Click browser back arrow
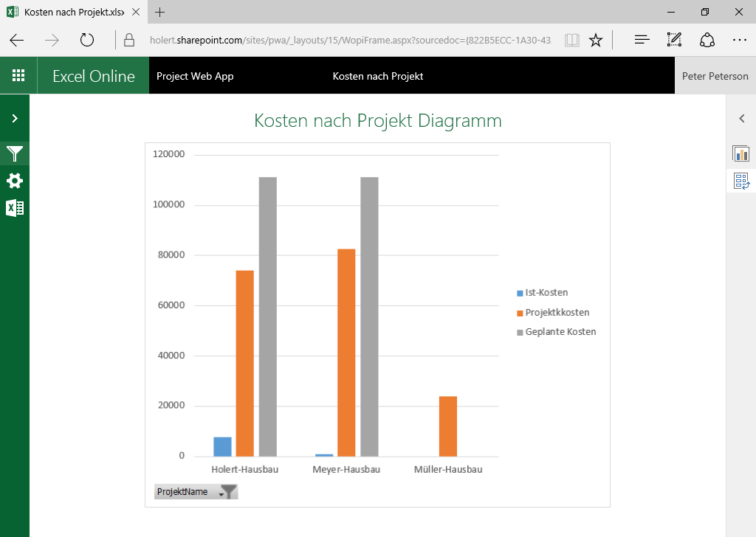Viewport: 756px width, 537px height. coord(17,40)
